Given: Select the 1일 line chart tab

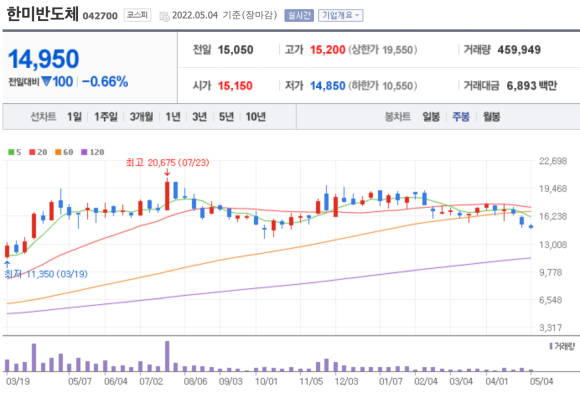Looking at the screenshot, I should click(74, 117).
